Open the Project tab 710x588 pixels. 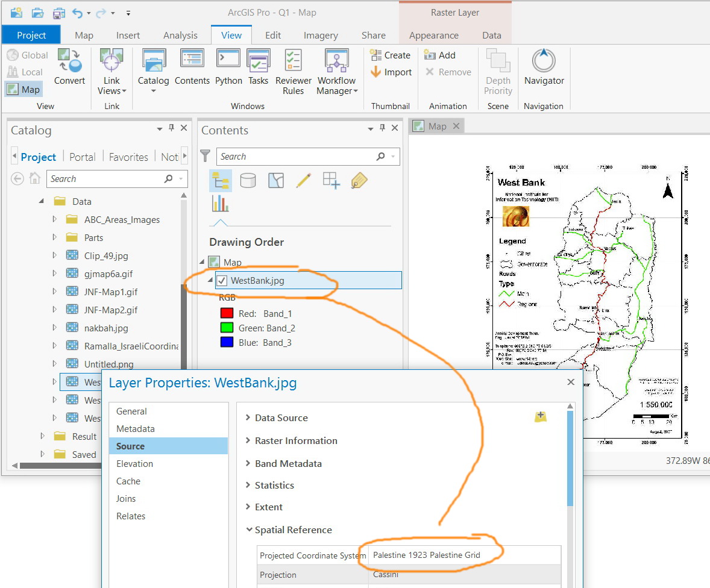pos(31,35)
